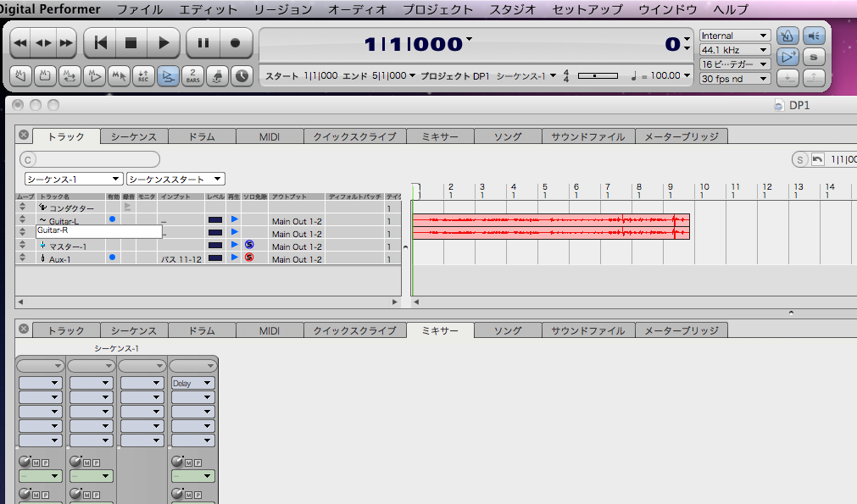This screenshot has width=857, height=504.
Task: Open the スタジオ menu
Action: click(512, 9)
